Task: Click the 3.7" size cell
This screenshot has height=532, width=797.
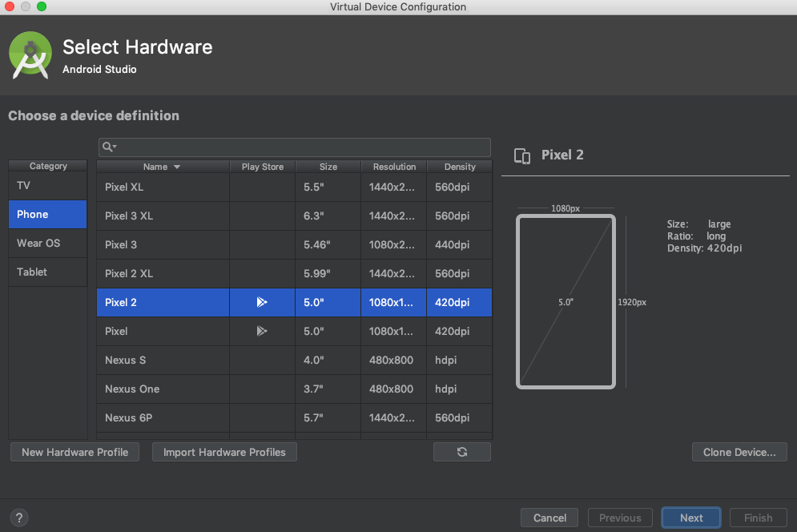Action: 328,389
